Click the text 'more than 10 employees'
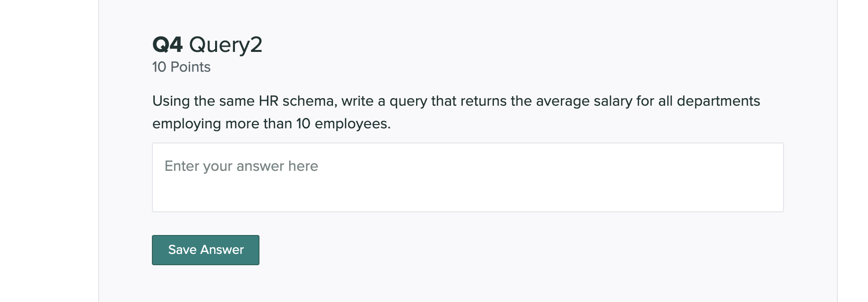 tap(307, 124)
